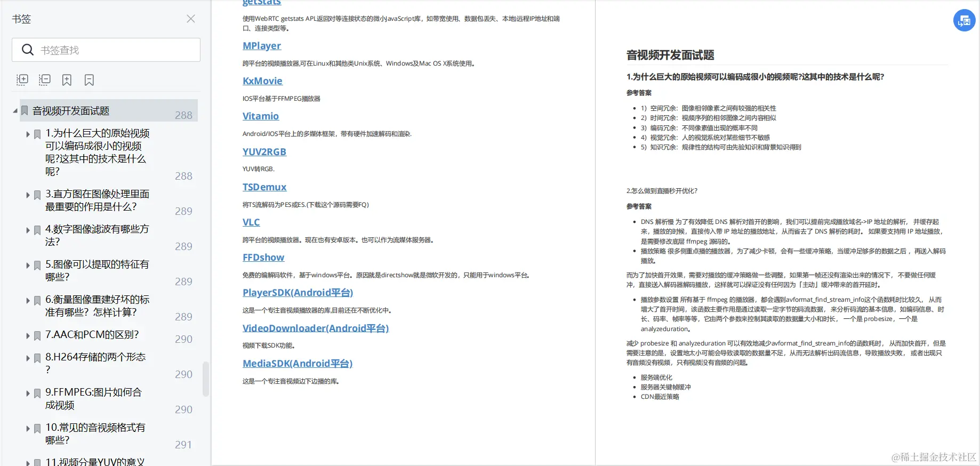
Task: Open bookmark 1.为什么巨大的原始视频可以编码
Action: pyautogui.click(x=97, y=152)
